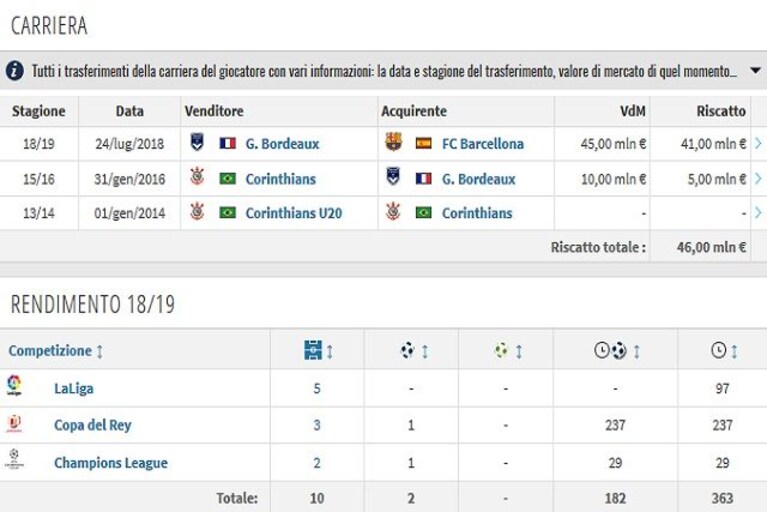
Task: Expand the transfer info banner arrow
Action: (755, 71)
